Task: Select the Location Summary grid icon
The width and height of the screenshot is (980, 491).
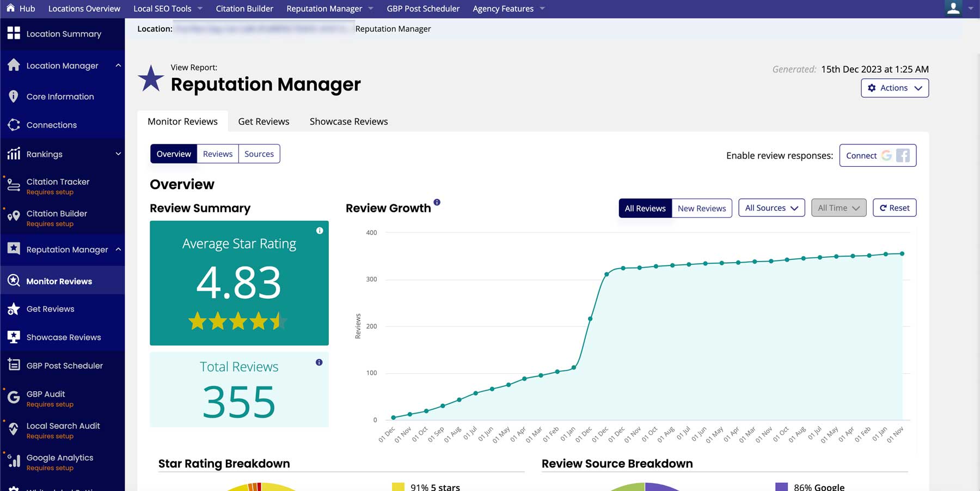Action: (x=14, y=34)
